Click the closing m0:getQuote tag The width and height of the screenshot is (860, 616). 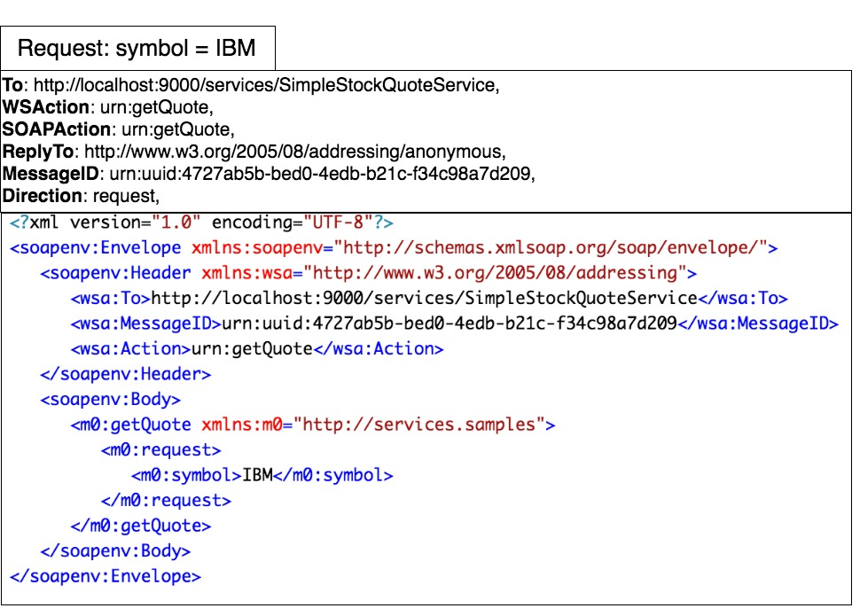click(x=140, y=526)
